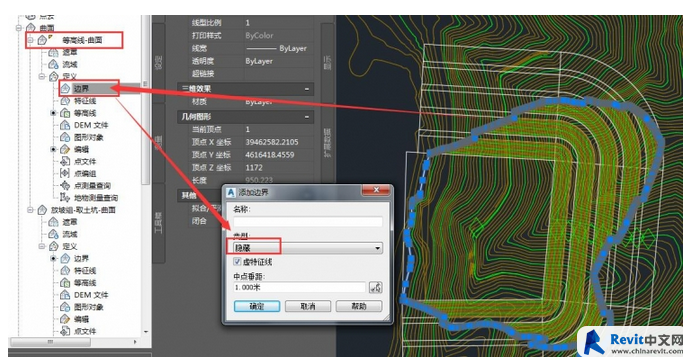Open the 类型 dropdown showing 隐藏

tap(308, 248)
